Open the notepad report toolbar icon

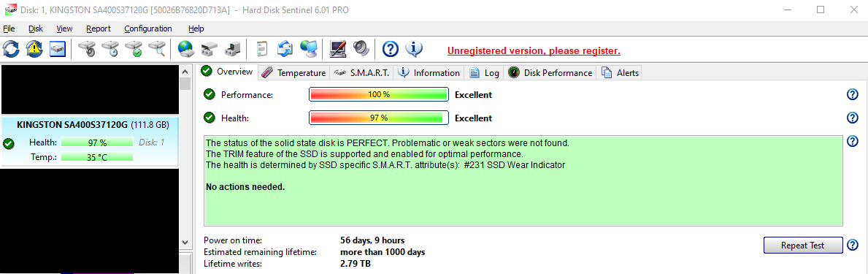(x=261, y=49)
